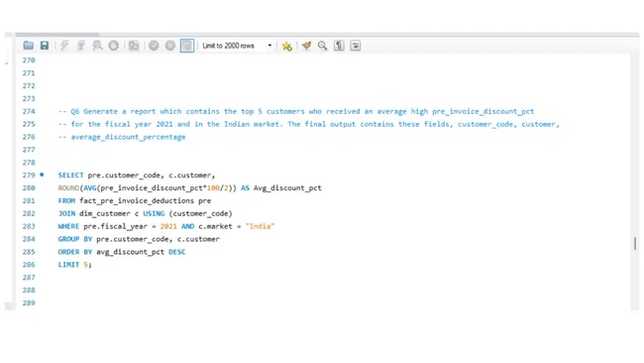Beautify the query with the broom icon
The image size is (644, 363).
(x=306, y=46)
